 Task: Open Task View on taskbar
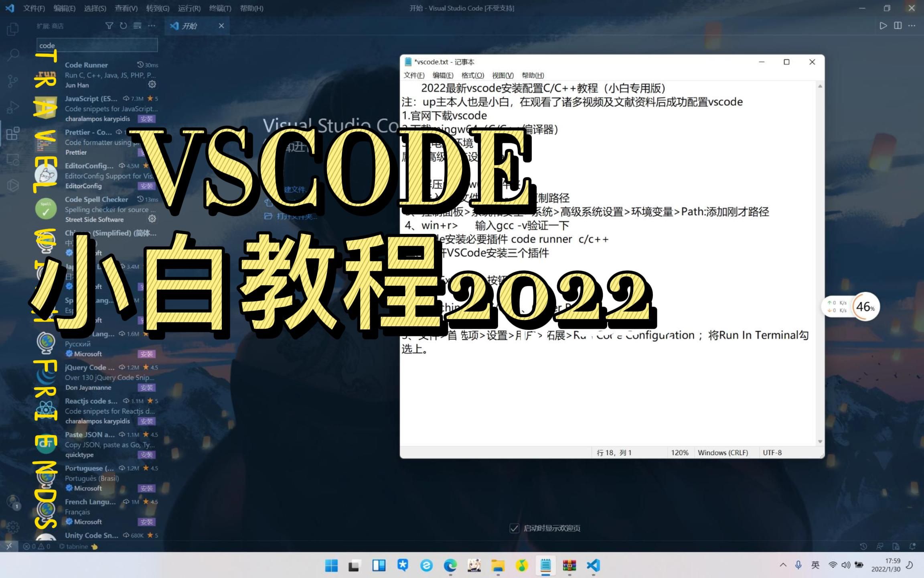[x=354, y=566]
